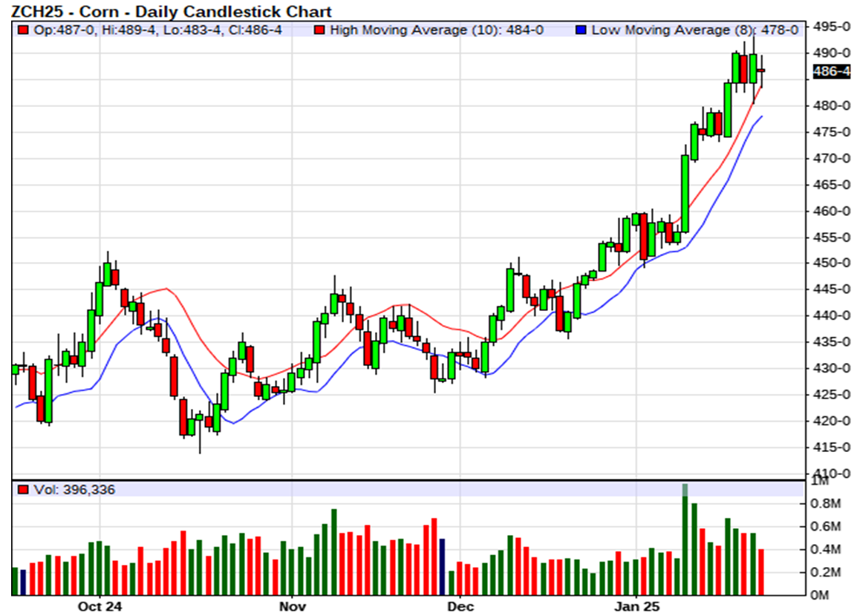
Task: Select the Nov date axis label
Action: (292, 606)
